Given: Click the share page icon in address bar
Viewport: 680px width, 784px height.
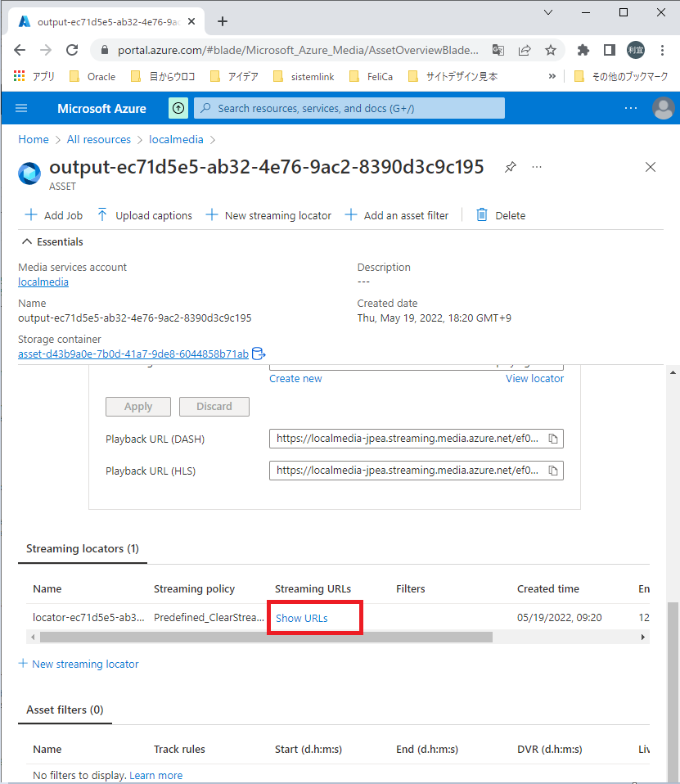Looking at the screenshot, I should (525, 50).
